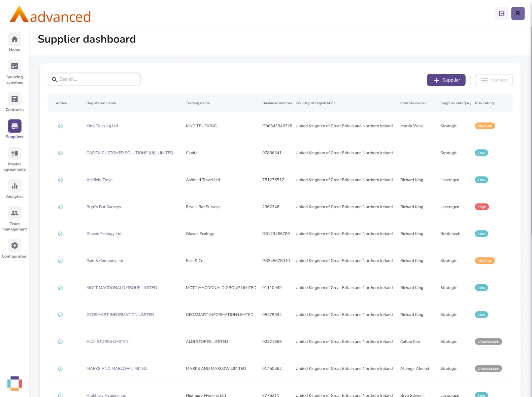Open Master agreements icon
Image resolution: width=532 pixels, height=397 pixels.
point(14,153)
